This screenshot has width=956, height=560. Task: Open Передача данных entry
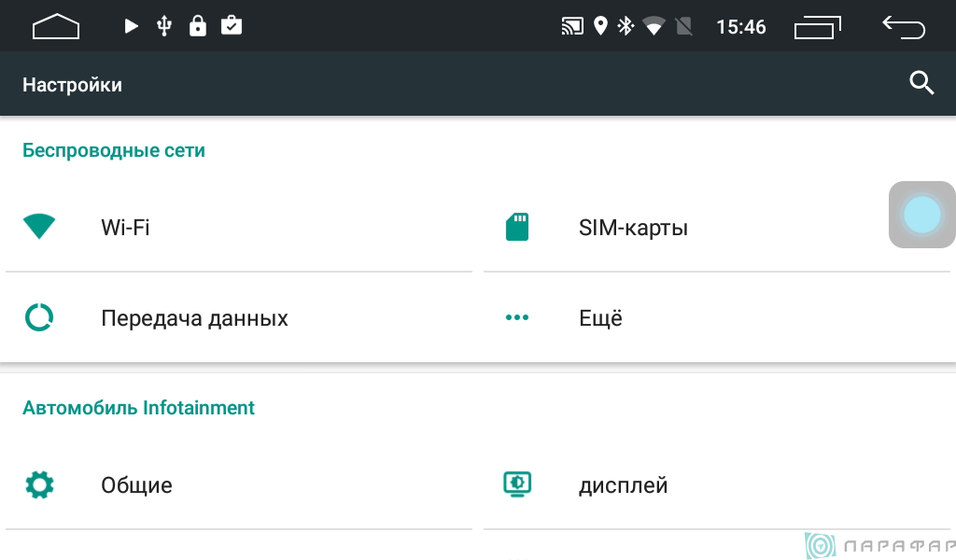click(x=239, y=317)
